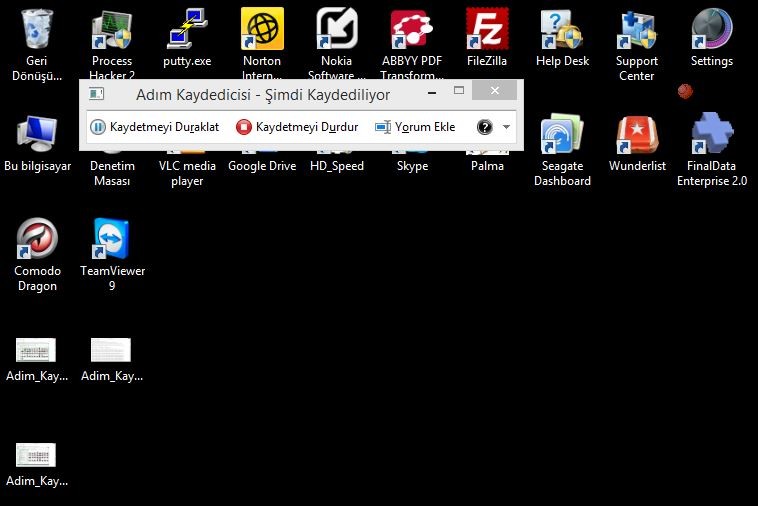Viewport: 758px width, 506px height.
Task: Open Bu bilgisayar computer icon
Action: [37, 134]
